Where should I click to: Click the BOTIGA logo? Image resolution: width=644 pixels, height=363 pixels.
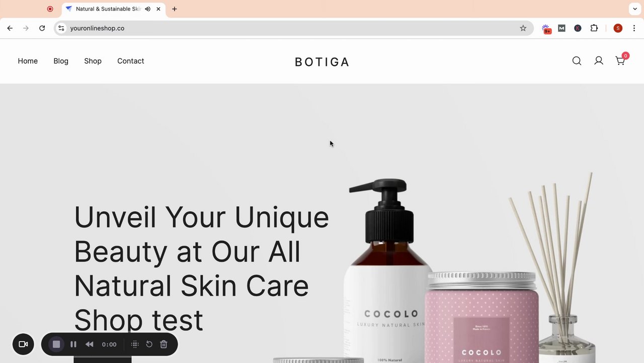(x=322, y=62)
